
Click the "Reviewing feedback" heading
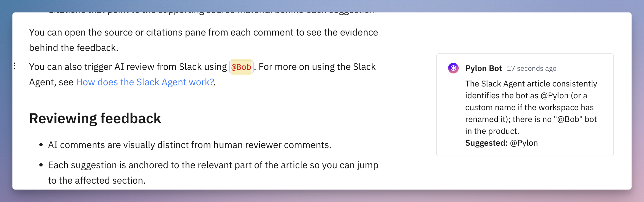[x=95, y=118]
